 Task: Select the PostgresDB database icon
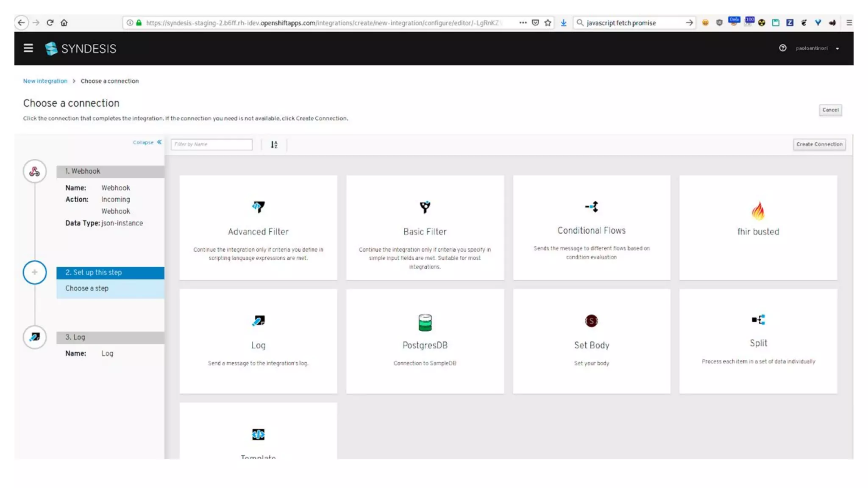click(425, 322)
